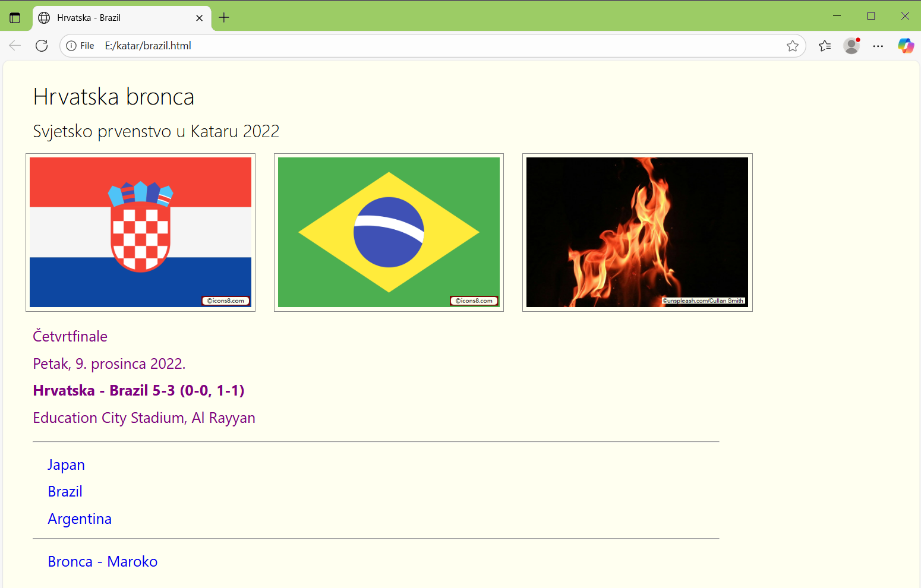Open the Japan link
The width and height of the screenshot is (921, 588).
tap(66, 465)
